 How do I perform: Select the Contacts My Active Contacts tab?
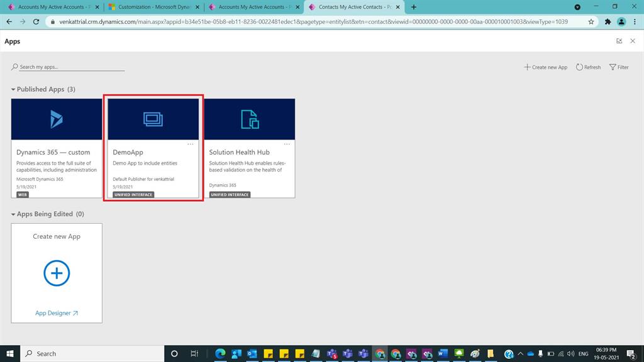coord(350,7)
